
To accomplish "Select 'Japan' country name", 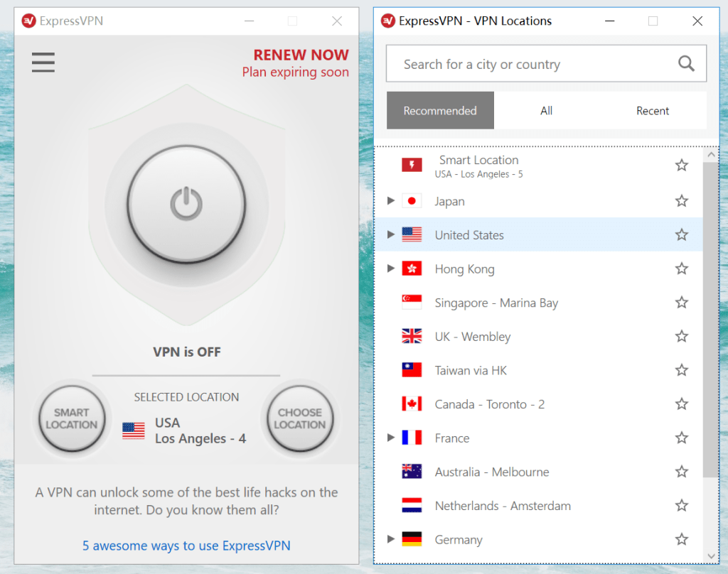I will click(x=449, y=201).
